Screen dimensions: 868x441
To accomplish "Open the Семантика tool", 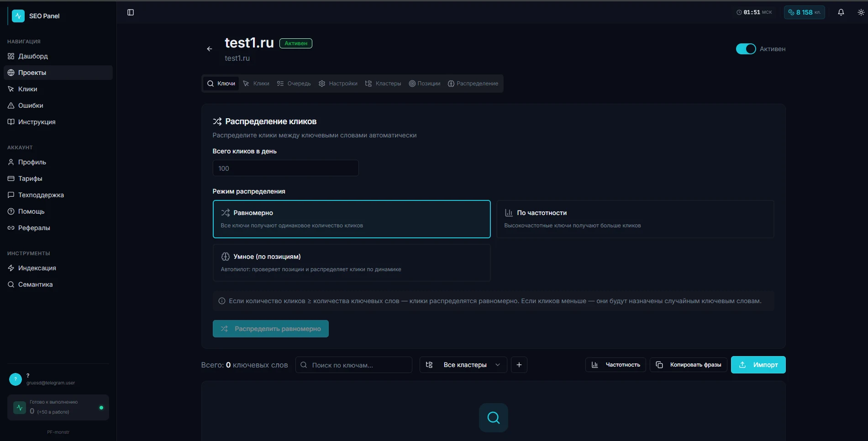I will tap(58, 284).
